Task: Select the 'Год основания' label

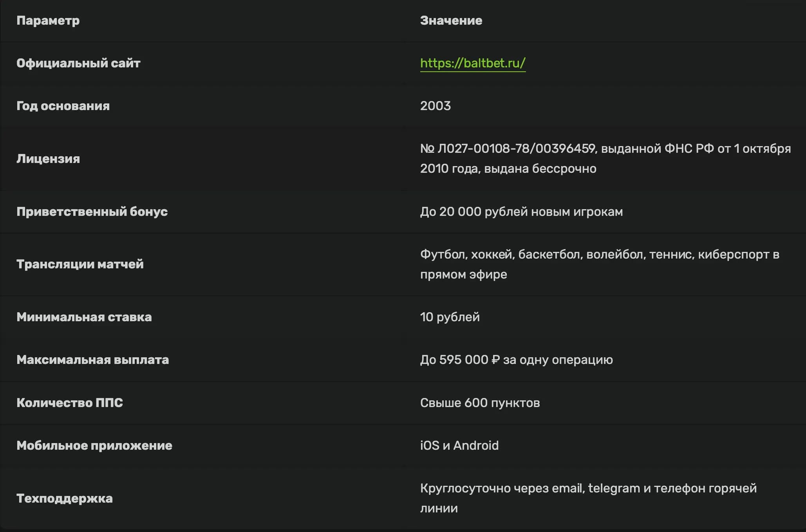Action: click(63, 106)
